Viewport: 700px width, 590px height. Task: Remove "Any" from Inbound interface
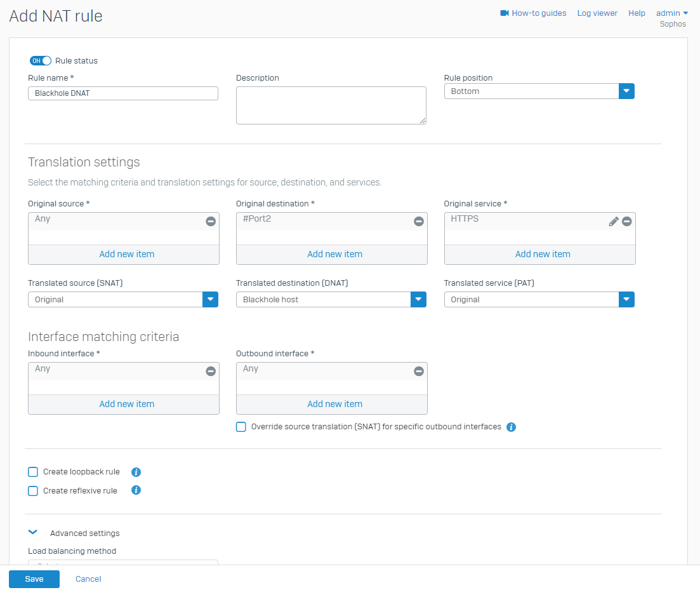[x=210, y=371]
